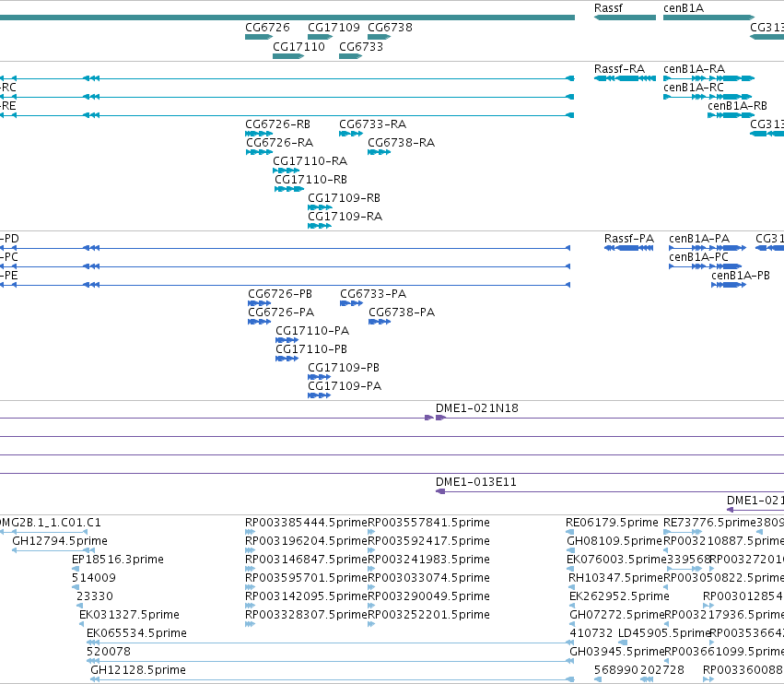Click the CG6726-PA protein feature
Viewport: 784px width, 684px height.
click(260, 322)
